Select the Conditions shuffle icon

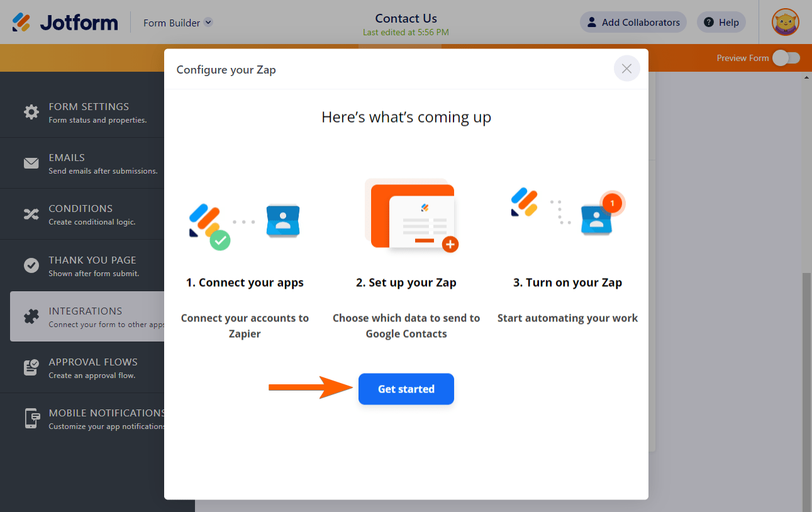pos(31,214)
